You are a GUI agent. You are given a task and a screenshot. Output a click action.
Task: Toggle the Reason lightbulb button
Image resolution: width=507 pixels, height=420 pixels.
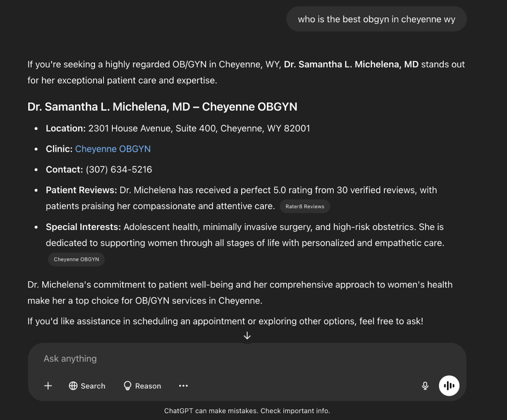tap(142, 386)
